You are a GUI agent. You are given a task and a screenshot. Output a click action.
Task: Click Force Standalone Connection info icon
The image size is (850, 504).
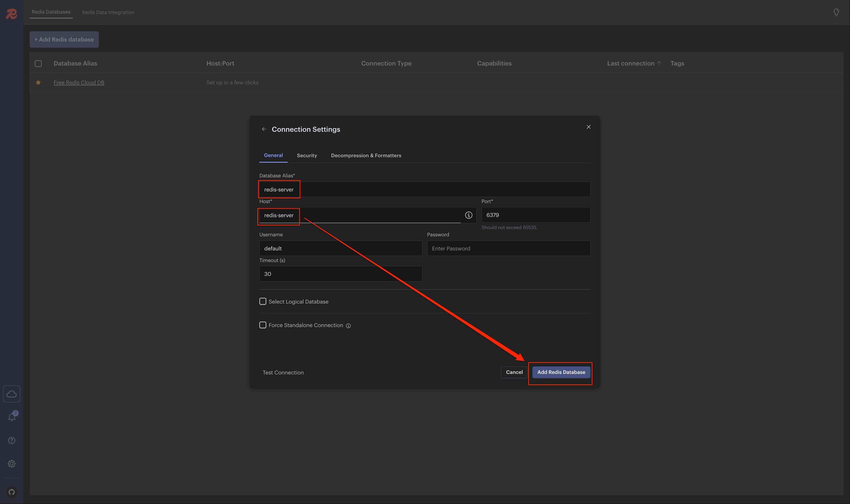pyautogui.click(x=348, y=326)
